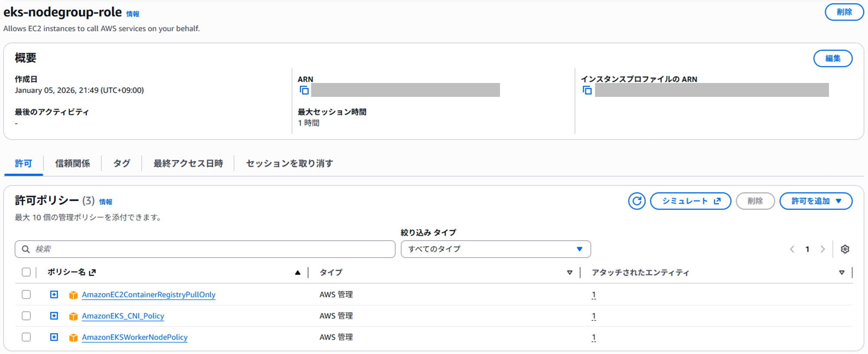868x354 pixels.
Task: Go to the previous page of policies
Action: tap(792, 249)
